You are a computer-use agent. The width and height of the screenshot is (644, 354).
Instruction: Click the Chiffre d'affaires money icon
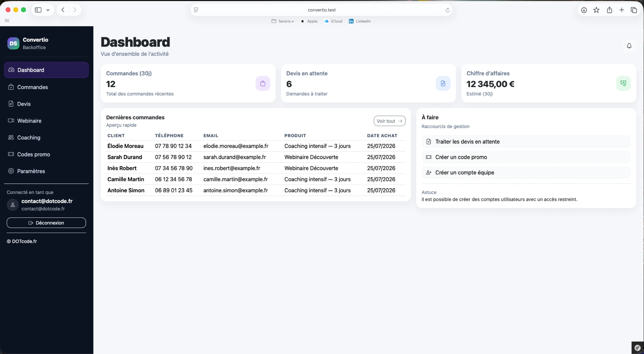click(x=623, y=84)
